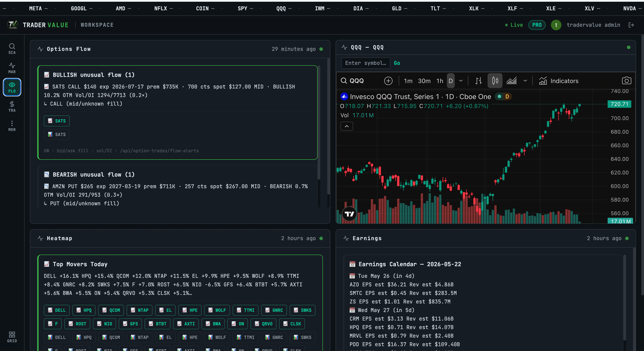The height and width of the screenshot is (351, 644).
Task: Select the 30m timeframe
Action: coord(424,81)
